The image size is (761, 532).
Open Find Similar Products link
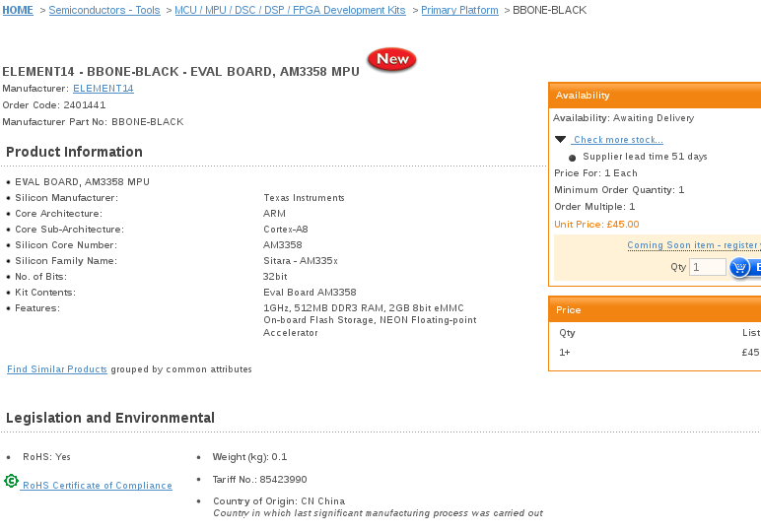click(57, 369)
